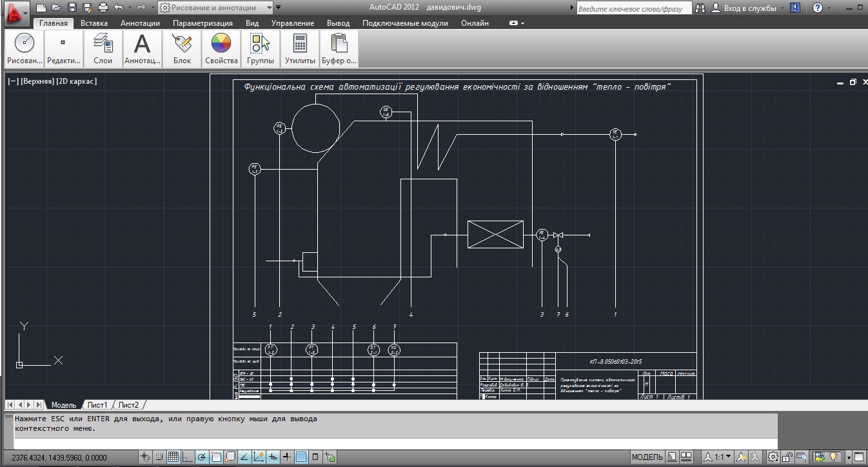
Task: Expand the Буфер обмена panel
Action: click(x=339, y=48)
